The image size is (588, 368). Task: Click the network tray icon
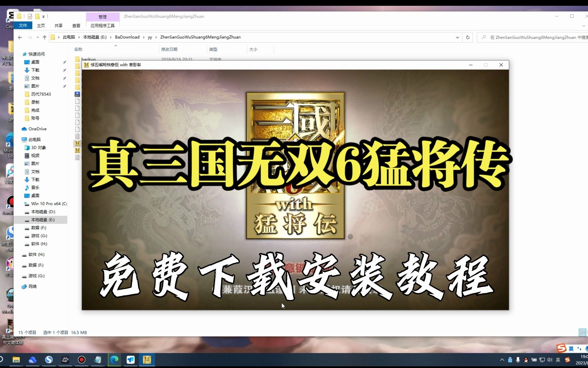coord(542,360)
